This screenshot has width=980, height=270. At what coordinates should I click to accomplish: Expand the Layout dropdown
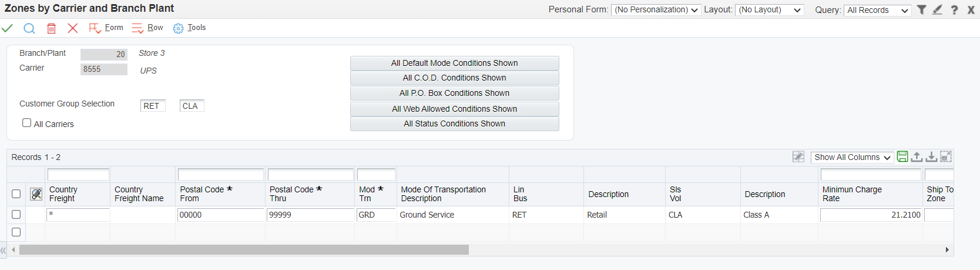pos(770,10)
